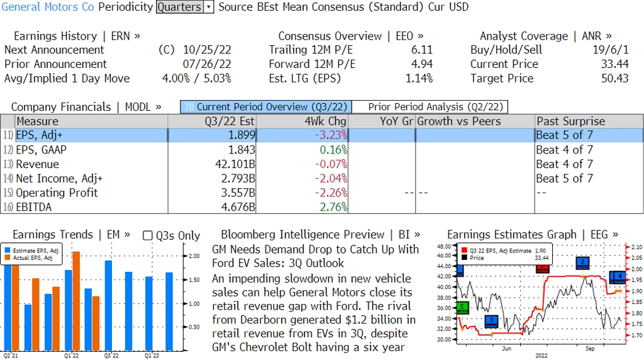Select the Quarters periodicity field
This screenshot has height=360, width=644.
[x=180, y=7]
